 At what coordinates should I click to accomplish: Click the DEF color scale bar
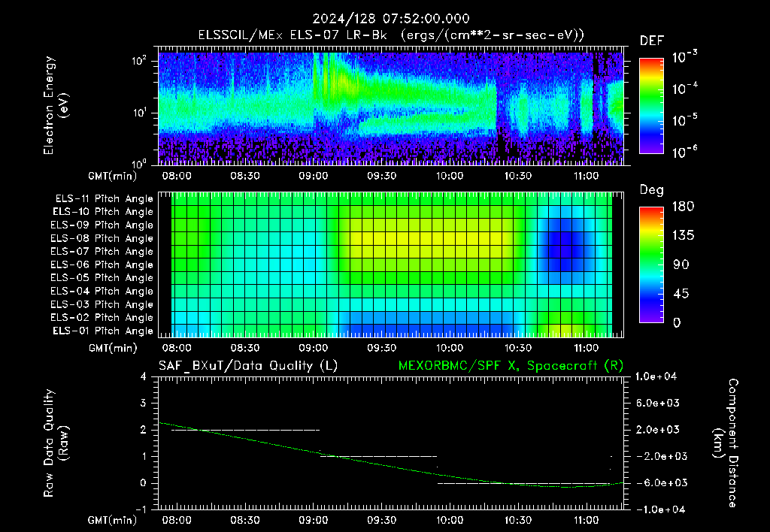click(x=651, y=106)
